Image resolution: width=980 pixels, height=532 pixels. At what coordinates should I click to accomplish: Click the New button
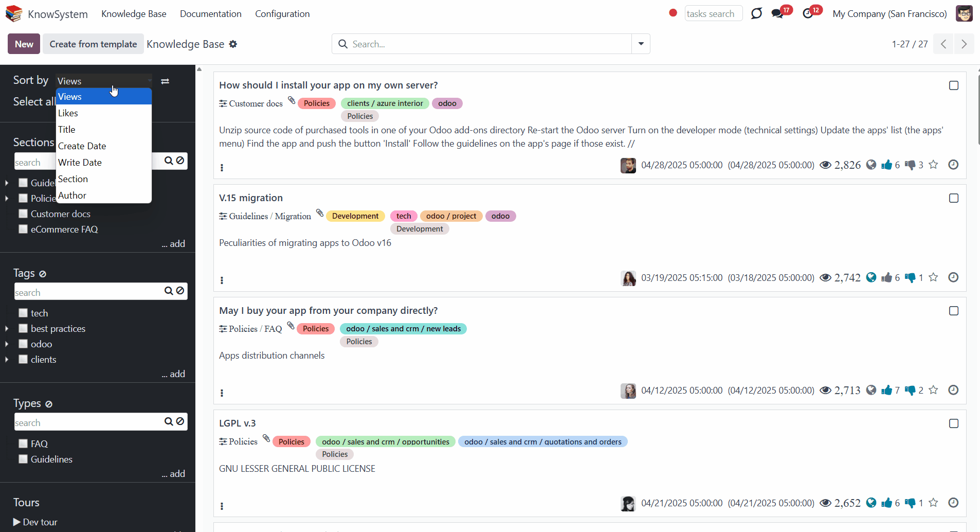point(24,44)
